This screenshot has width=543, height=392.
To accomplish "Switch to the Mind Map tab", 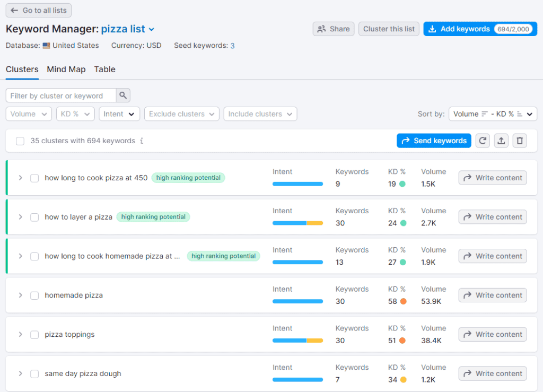I will click(66, 69).
